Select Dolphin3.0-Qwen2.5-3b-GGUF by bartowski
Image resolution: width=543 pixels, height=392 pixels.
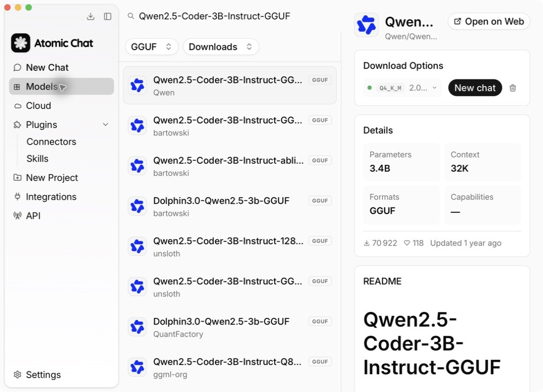click(230, 206)
